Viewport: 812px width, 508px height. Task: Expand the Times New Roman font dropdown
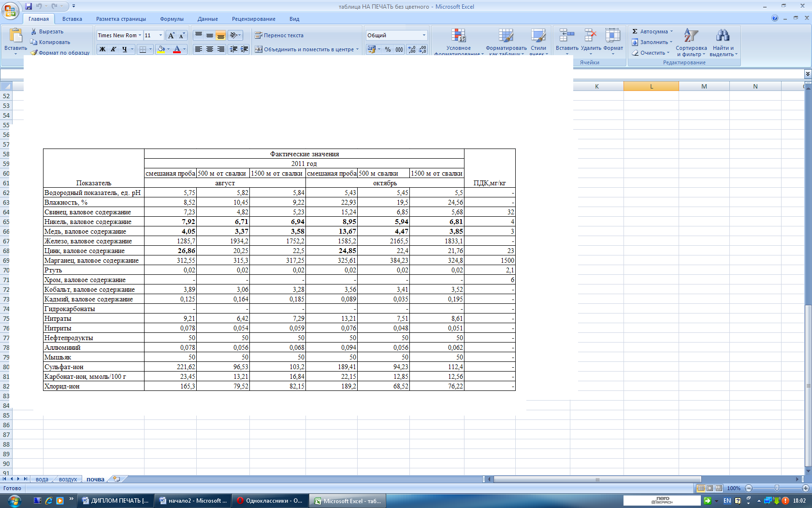[x=140, y=35]
